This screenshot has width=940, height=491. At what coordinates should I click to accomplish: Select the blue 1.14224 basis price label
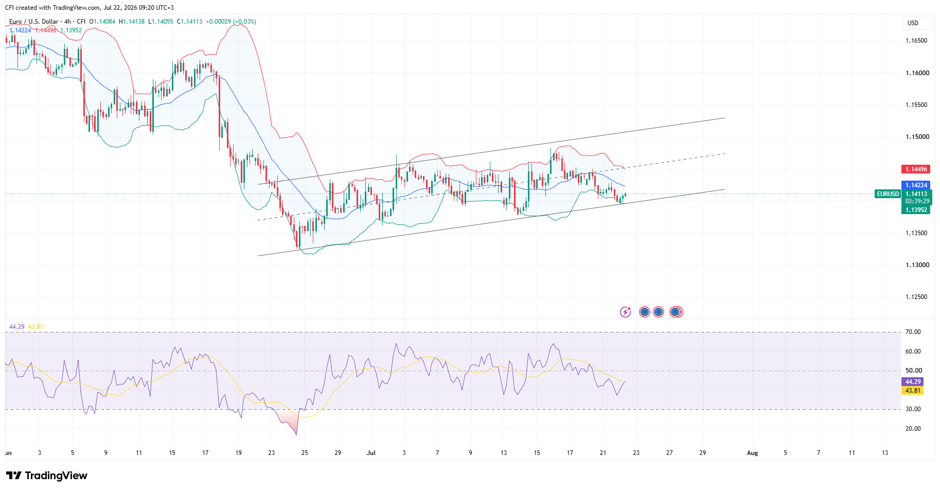point(917,185)
